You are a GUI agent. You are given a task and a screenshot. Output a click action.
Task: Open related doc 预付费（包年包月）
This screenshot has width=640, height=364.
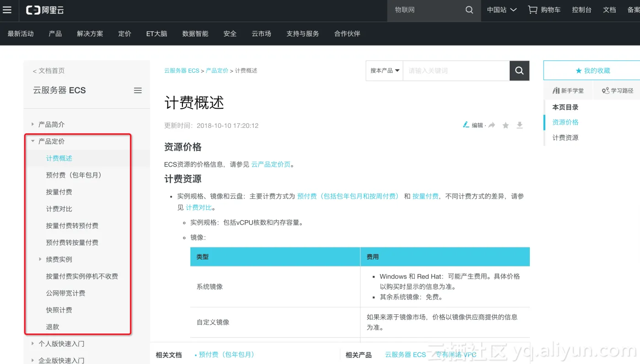coord(227,354)
